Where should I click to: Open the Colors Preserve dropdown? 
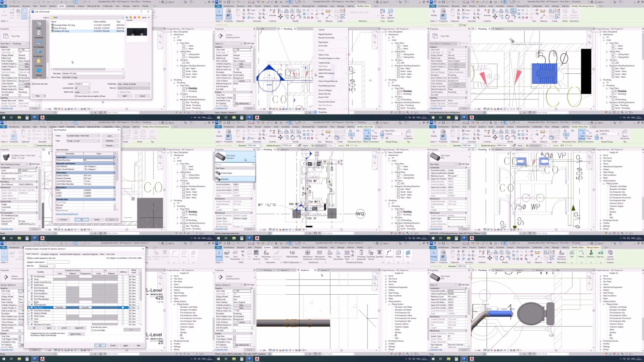coord(83,84)
